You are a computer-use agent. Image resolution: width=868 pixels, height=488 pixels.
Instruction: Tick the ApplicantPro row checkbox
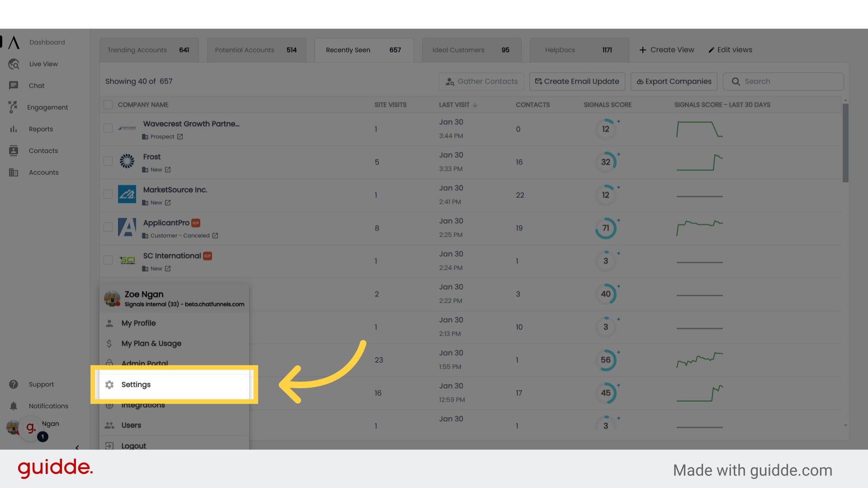point(108,227)
